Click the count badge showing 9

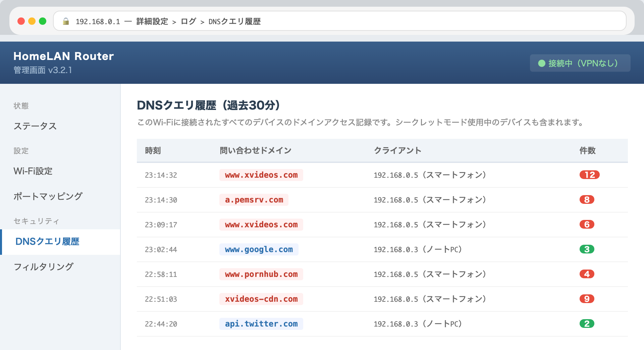coord(587,299)
